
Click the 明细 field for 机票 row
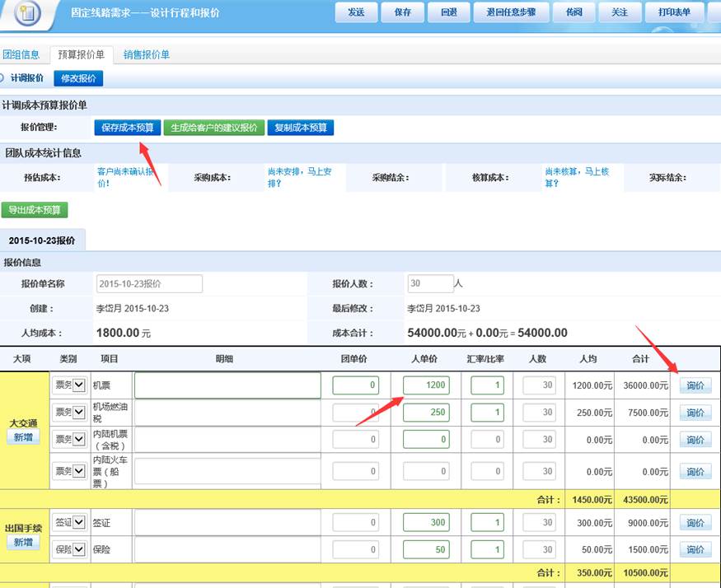pos(227,385)
